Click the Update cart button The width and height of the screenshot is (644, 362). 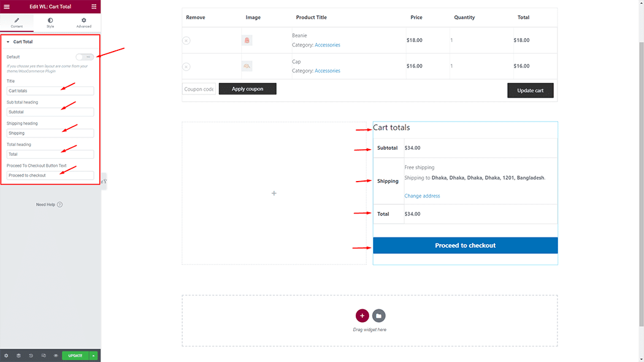click(530, 90)
